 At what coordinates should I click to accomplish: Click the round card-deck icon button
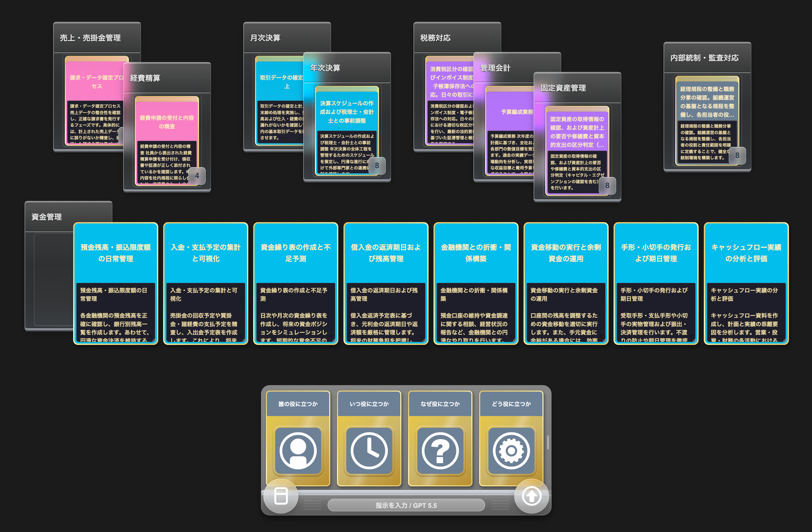pyautogui.click(x=281, y=496)
